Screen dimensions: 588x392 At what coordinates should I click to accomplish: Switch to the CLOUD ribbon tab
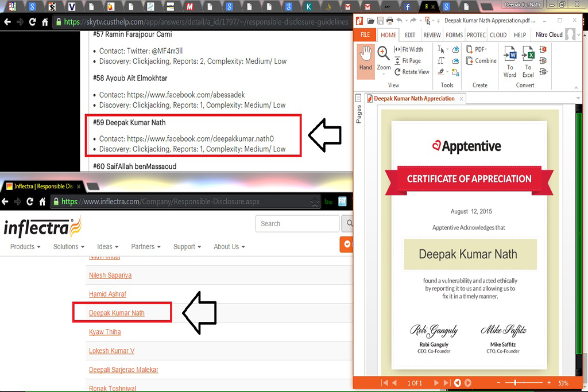click(x=498, y=35)
